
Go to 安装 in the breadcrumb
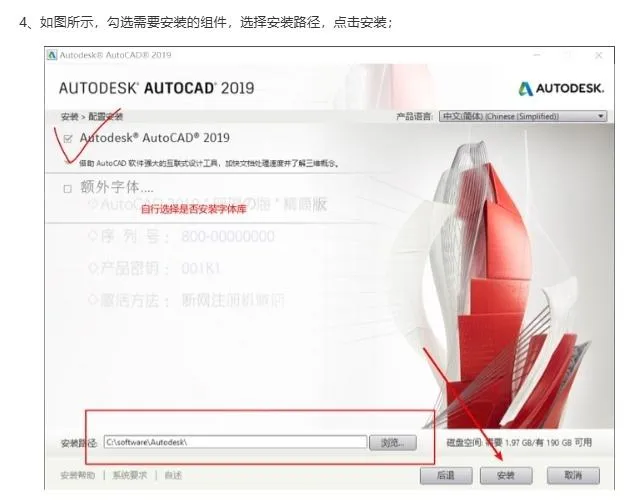click(x=69, y=117)
